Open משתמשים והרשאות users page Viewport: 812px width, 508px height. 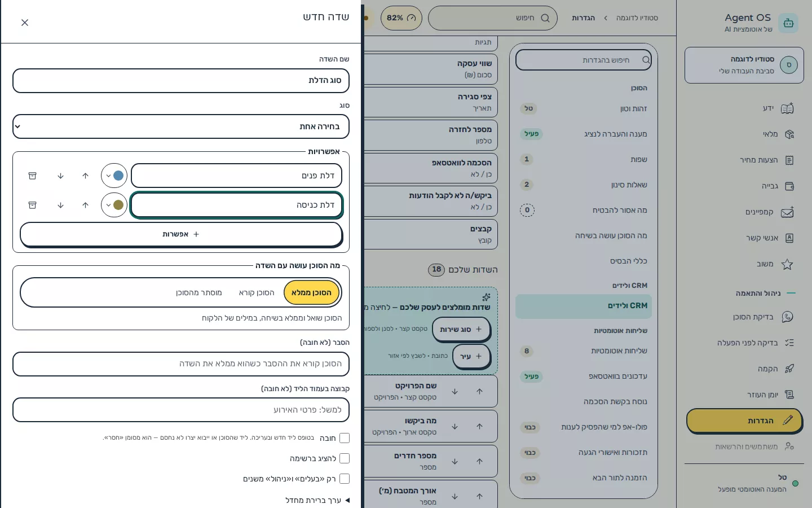click(x=744, y=447)
